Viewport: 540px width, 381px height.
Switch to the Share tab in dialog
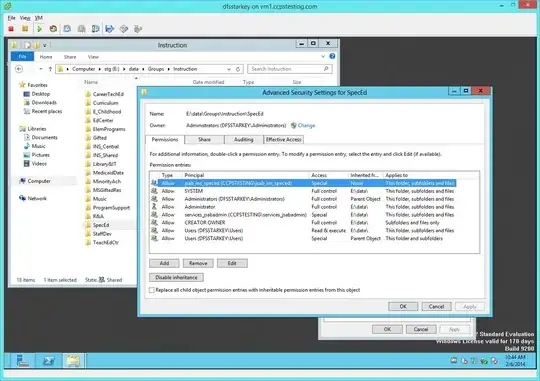click(204, 140)
